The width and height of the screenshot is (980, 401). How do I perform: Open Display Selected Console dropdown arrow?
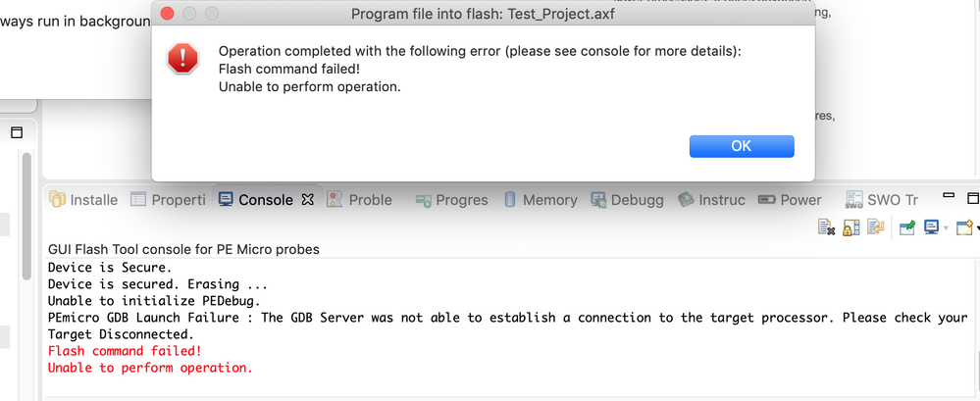pyautogui.click(x=945, y=228)
